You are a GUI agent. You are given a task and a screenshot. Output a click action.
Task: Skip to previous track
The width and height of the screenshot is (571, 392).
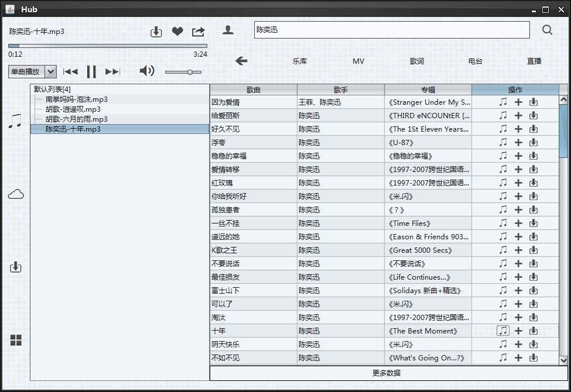[x=70, y=71]
